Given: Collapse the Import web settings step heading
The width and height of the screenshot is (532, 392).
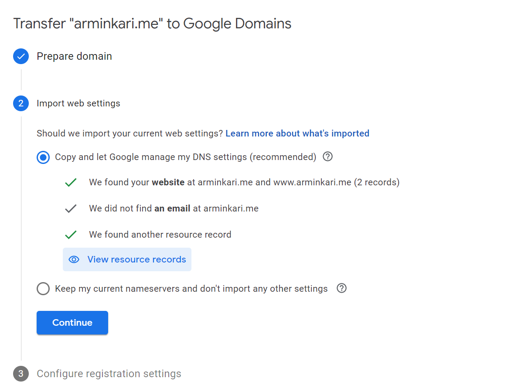Looking at the screenshot, I should [x=78, y=103].
